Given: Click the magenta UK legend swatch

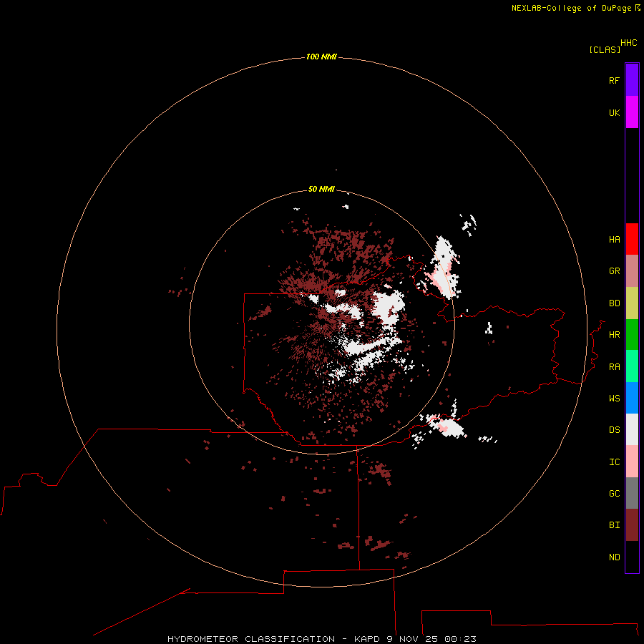Looking at the screenshot, I should pos(632,112).
